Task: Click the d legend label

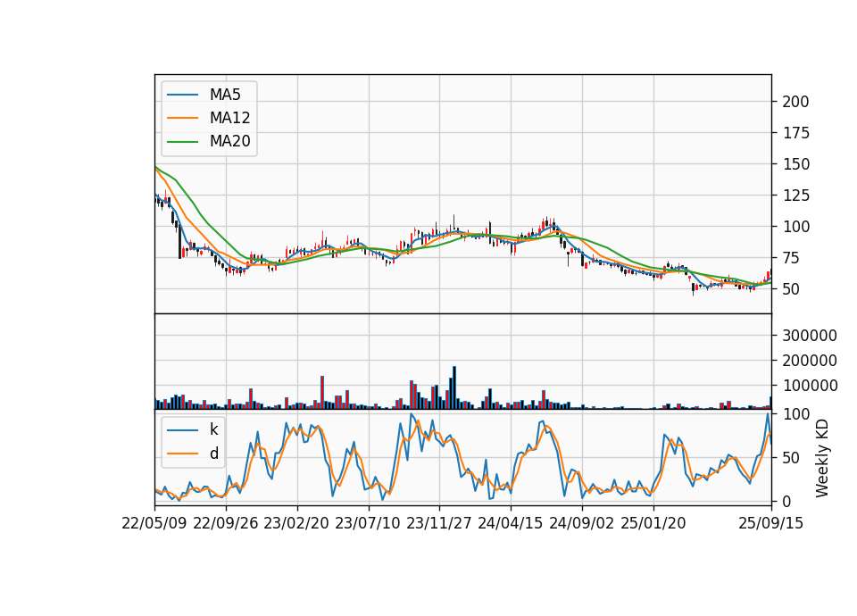Action: pos(213,454)
